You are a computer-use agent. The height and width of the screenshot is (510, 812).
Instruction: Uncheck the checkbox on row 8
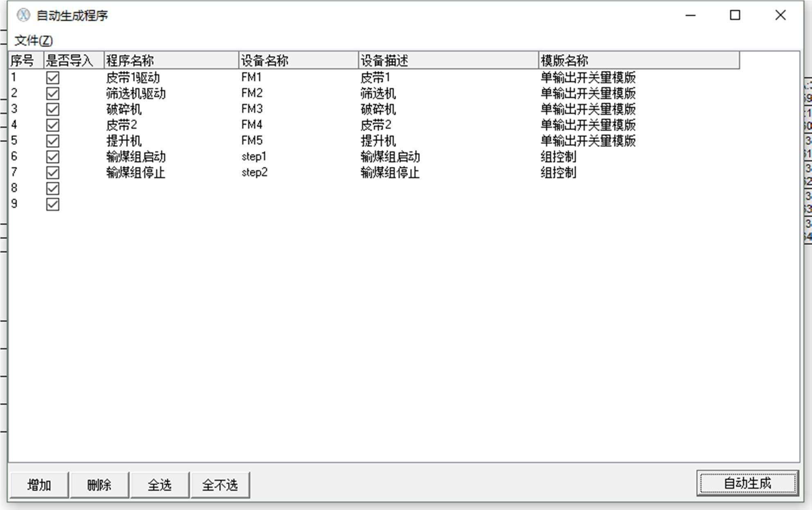click(x=53, y=189)
